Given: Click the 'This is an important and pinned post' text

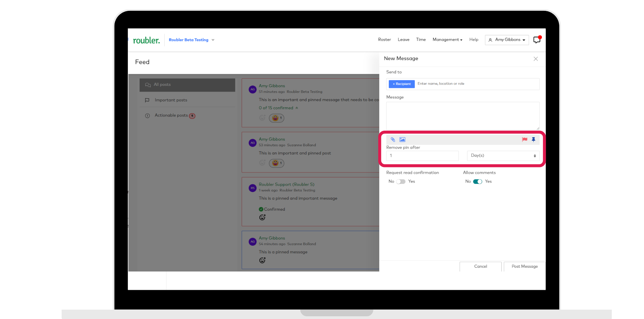Looking at the screenshot, I should [x=295, y=153].
